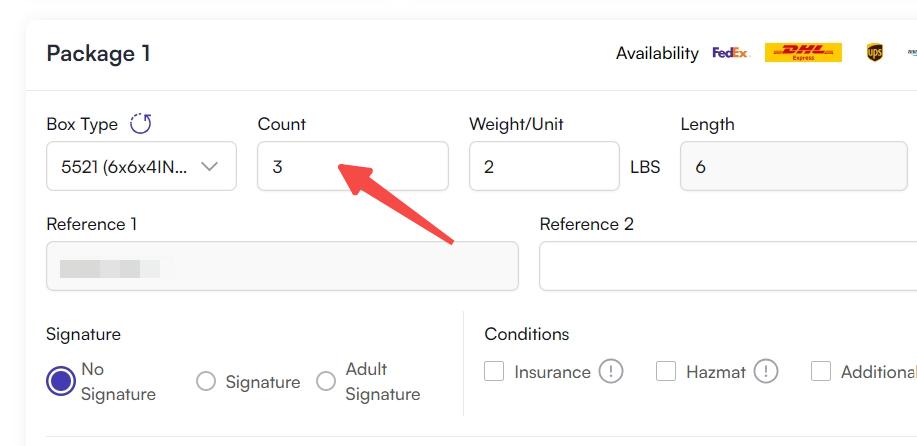Enable the Insurance checkbox
Image resolution: width=917 pixels, height=446 pixels.
tap(494, 371)
